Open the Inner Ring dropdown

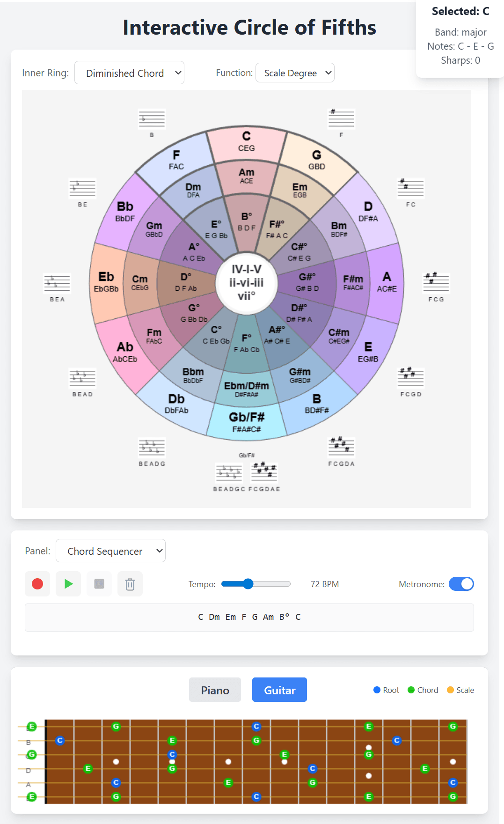[x=129, y=73]
